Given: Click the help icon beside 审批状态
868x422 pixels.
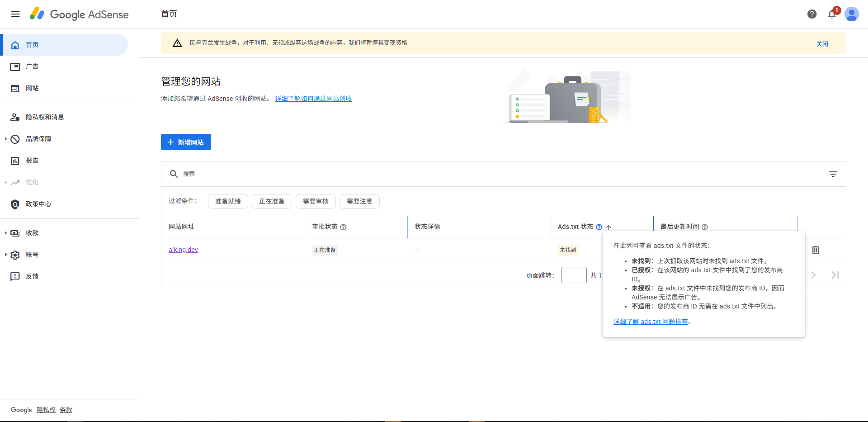Looking at the screenshot, I should [x=343, y=227].
